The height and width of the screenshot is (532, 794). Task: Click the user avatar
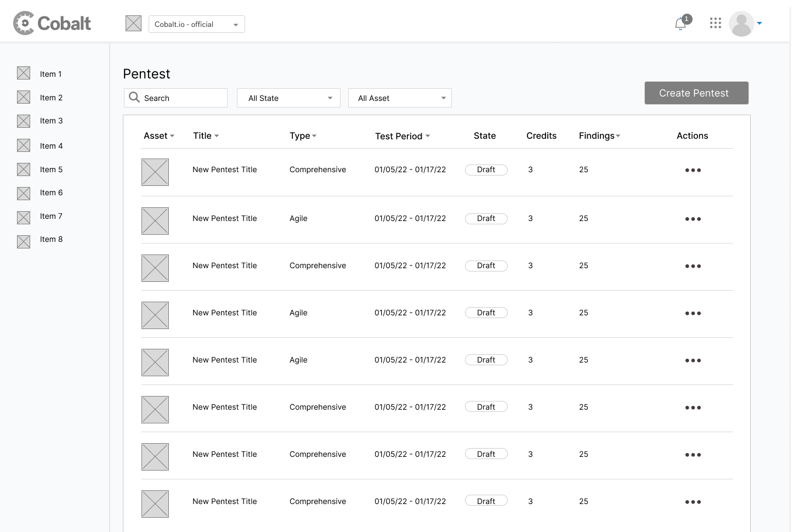[741, 24]
